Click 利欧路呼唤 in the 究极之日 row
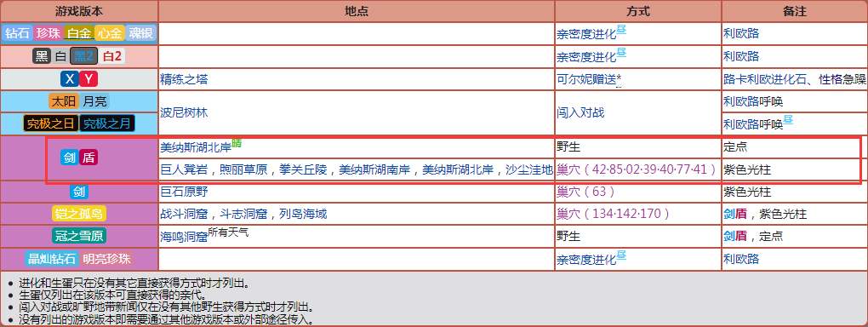This screenshot has height=327, width=868. 753,125
